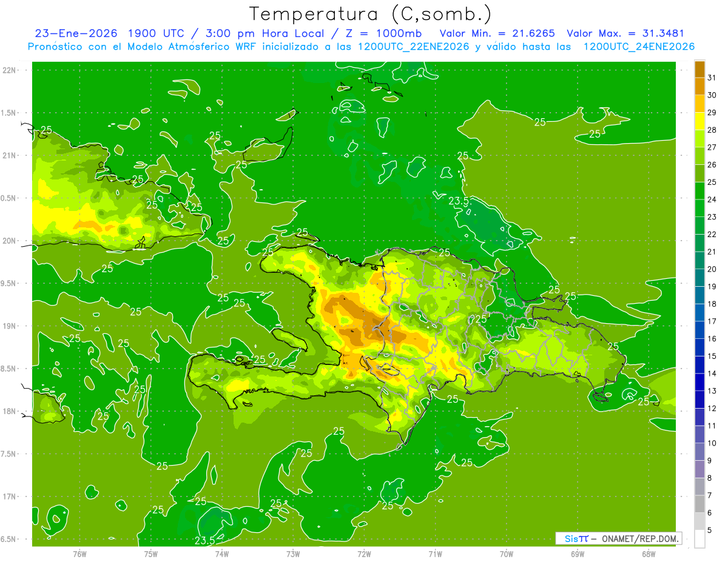Click the gray colorbar swatch between 6 and 7
The height and width of the screenshot is (562, 728).
(699, 504)
